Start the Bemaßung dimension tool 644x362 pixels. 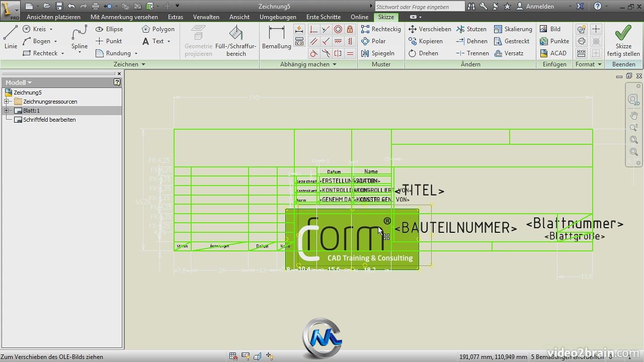277,37
